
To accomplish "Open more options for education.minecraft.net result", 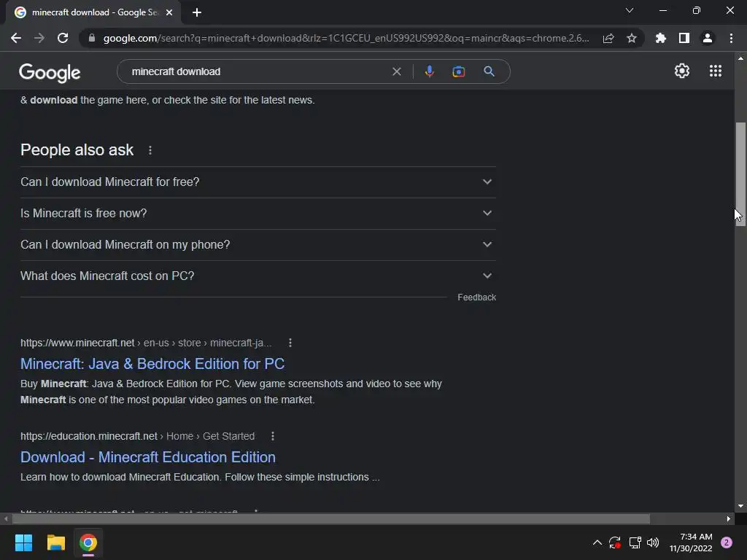I will click(x=273, y=436).
